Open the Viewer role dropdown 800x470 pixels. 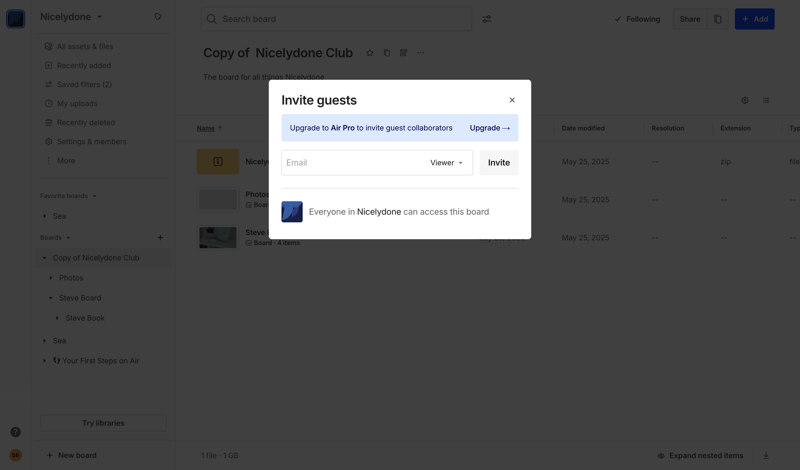(446, 163)
